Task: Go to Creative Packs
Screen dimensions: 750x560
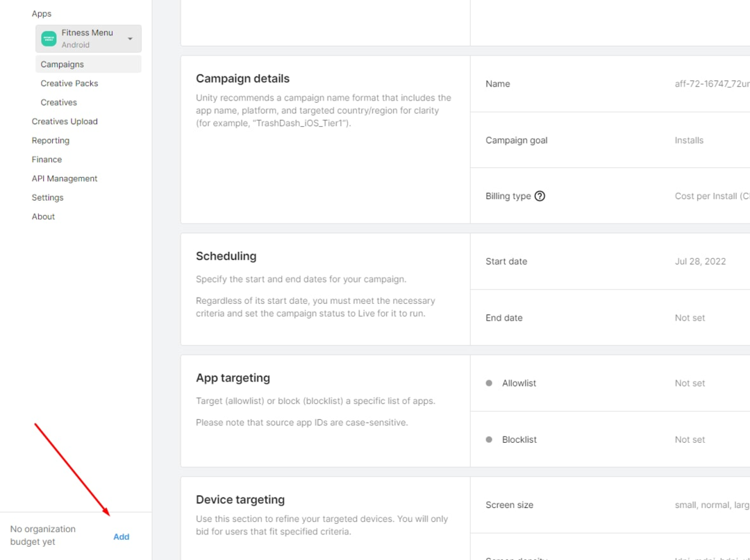Action: coord(69,83)
